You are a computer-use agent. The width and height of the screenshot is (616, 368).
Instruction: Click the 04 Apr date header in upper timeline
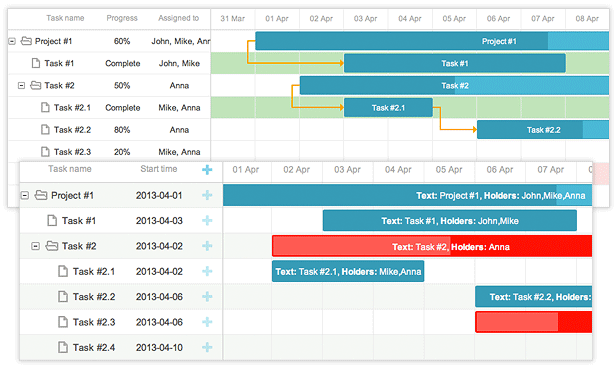pos(410,18)
